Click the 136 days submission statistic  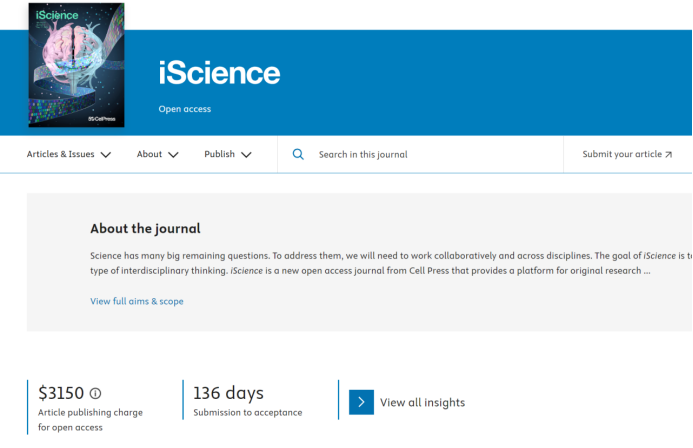228,393
